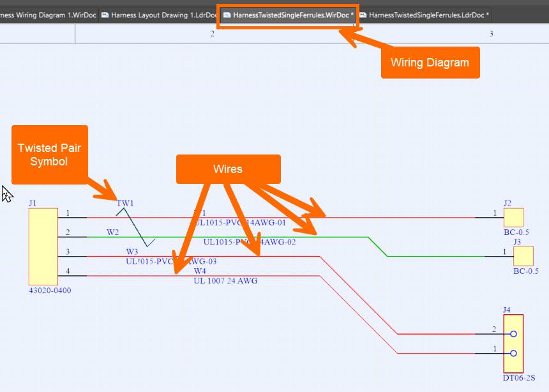Click the UL1015-PVC 14AWG-02 wire label

click(x=250, y=242)
